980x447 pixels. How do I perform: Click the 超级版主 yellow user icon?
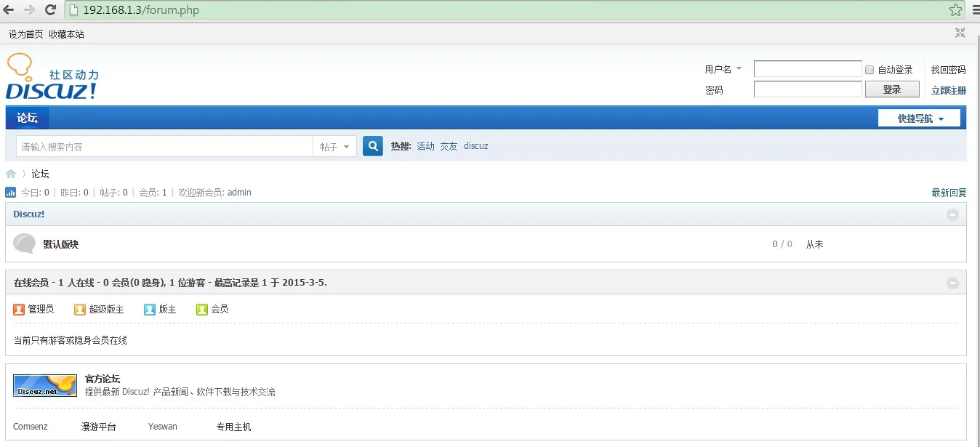click(80, 309)
